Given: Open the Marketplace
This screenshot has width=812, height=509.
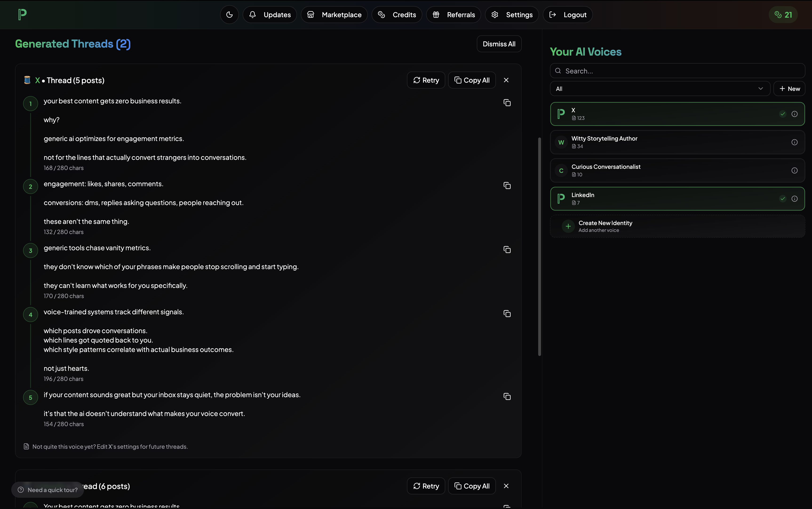Looking at the screenshot, I should click(334, 14).
